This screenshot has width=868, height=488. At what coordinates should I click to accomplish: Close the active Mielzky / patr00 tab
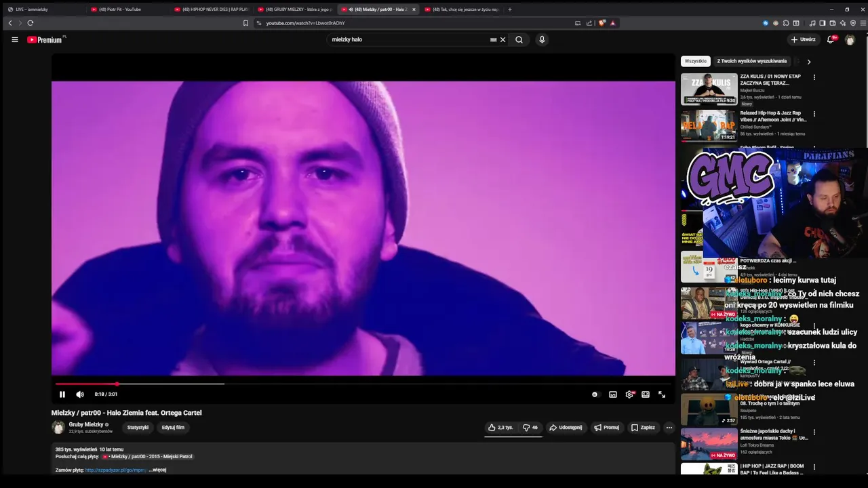[x=414, y=9]
